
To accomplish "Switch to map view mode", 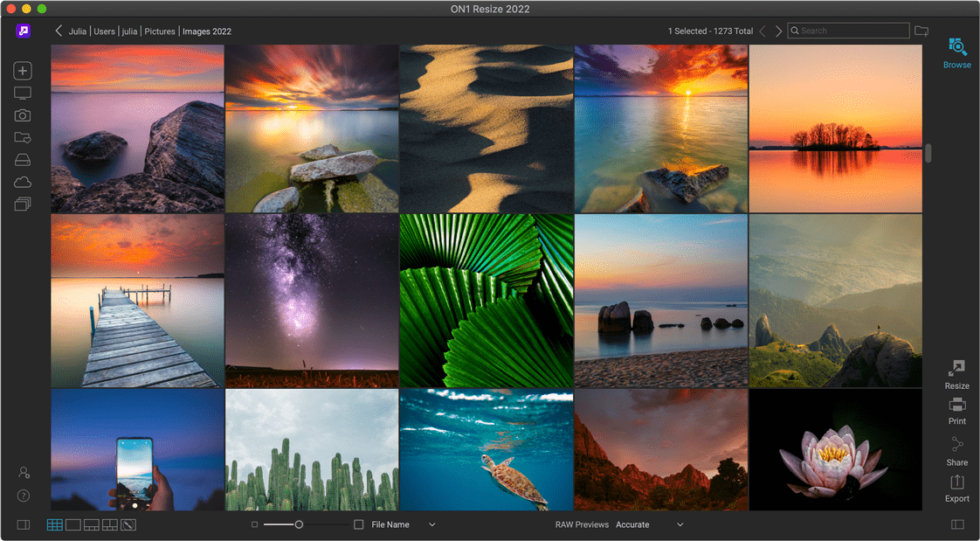I will coord(128,524).
